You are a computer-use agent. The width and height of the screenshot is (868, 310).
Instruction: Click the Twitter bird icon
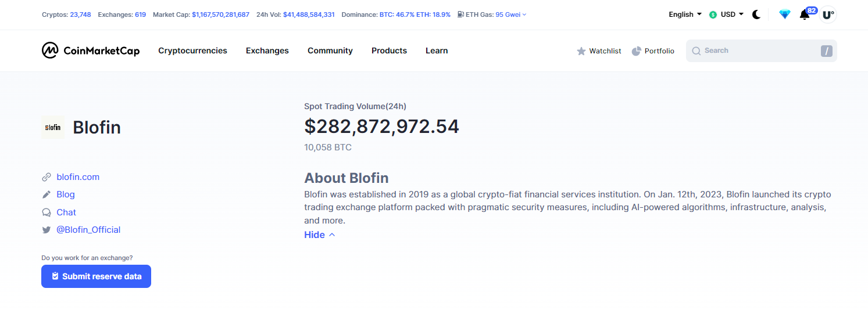point(47,230)
